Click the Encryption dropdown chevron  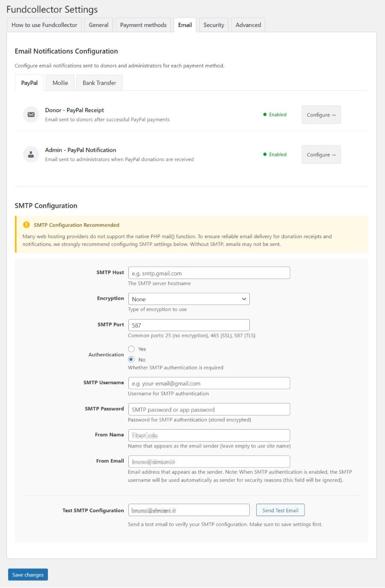244,298
